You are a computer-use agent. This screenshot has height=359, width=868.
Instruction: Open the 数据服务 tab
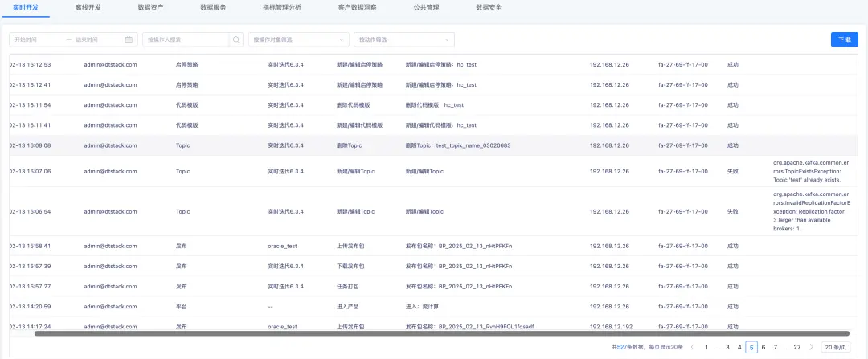(x=213, y=8)
